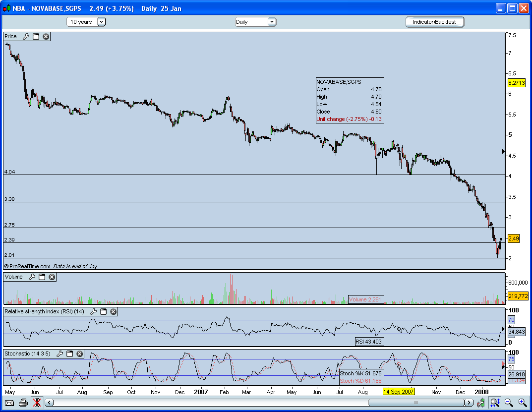Click the chart style candlestick icon
The width and height of the screenshot is (532, 412).
coord(481,403)
